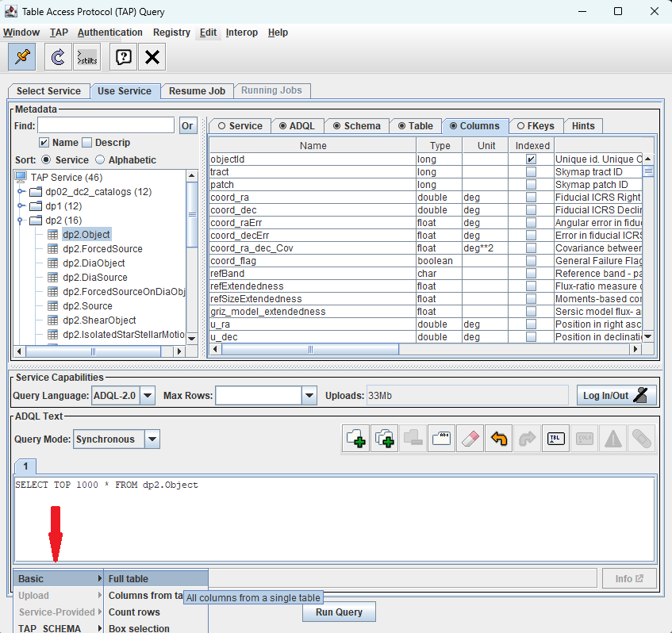Click the Run Query button
672x633 pixels.
tap(339, 612)
